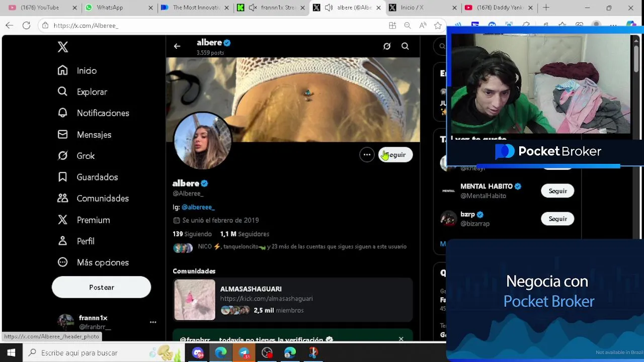Open OBS Studio from the taskbar
The image size is (644, 362).
pyautogui.click(x=267, y=353)
